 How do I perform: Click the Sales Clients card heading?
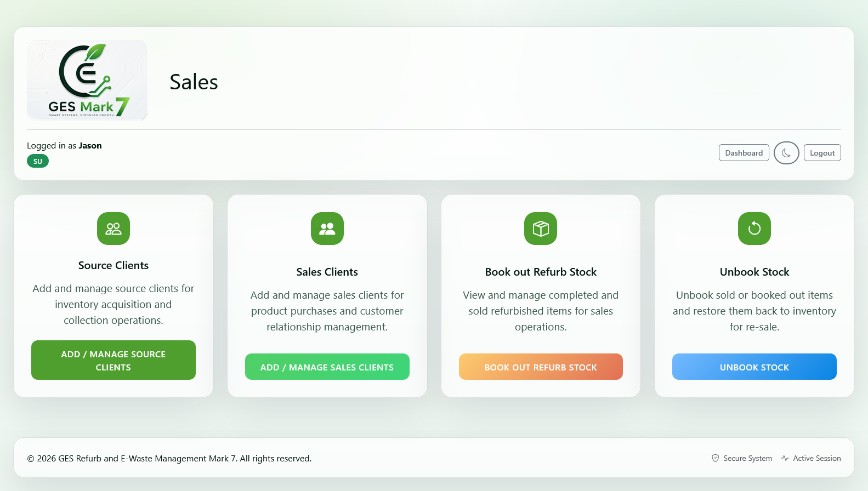point(327,272)
